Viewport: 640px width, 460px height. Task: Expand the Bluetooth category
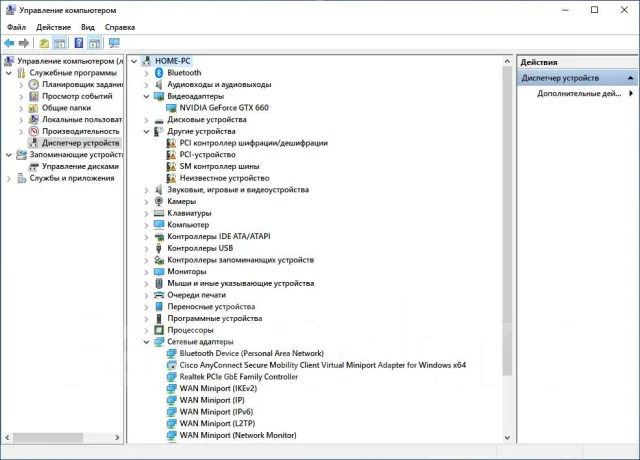[146, 73]
